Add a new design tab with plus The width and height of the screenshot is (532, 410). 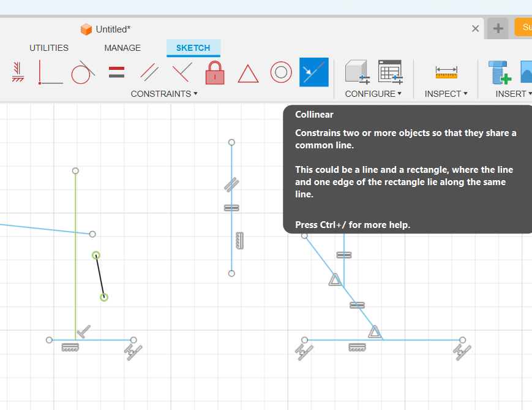coord(498,28)
